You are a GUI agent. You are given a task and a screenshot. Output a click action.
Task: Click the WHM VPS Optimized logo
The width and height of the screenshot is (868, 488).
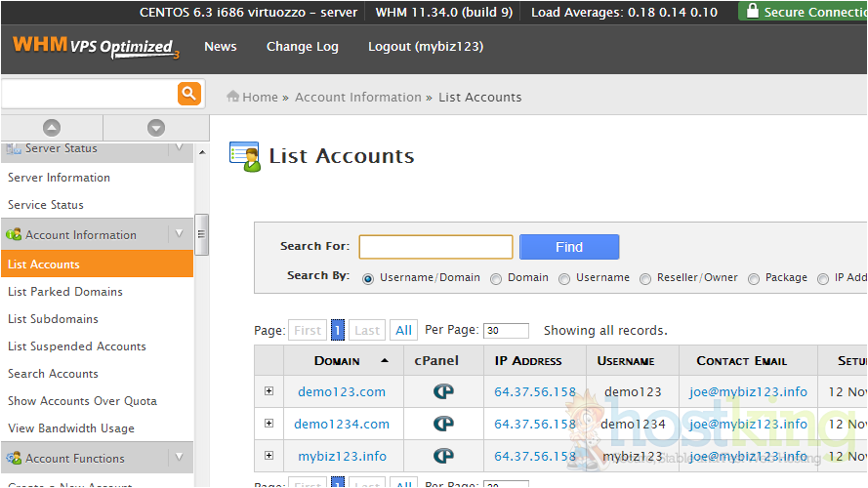click(x=96, y=47)
